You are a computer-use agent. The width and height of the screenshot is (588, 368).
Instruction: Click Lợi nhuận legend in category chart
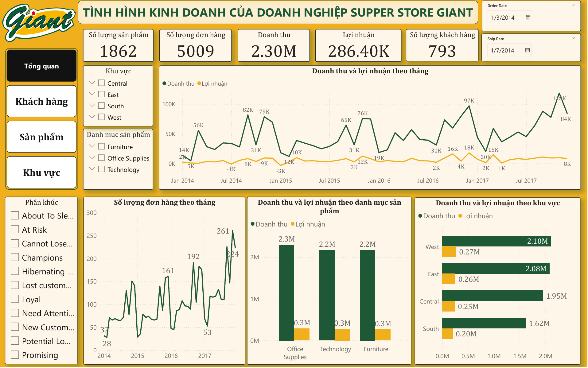click(x=308, y=224)
